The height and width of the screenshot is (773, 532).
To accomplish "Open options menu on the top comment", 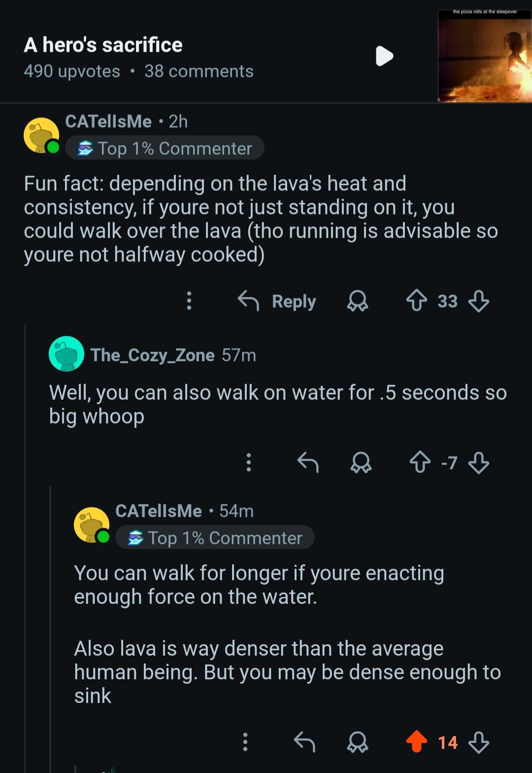I will 189,301.
